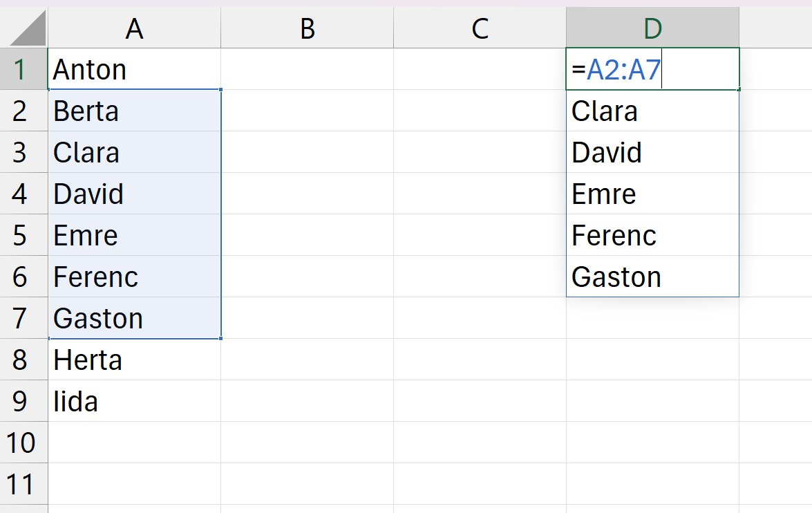Click spilled value Gaston in column D

652,277
